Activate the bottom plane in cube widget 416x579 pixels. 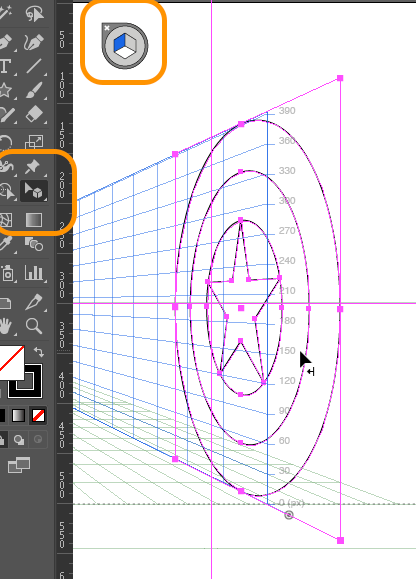pyautogui.click(x=125, y=52)
